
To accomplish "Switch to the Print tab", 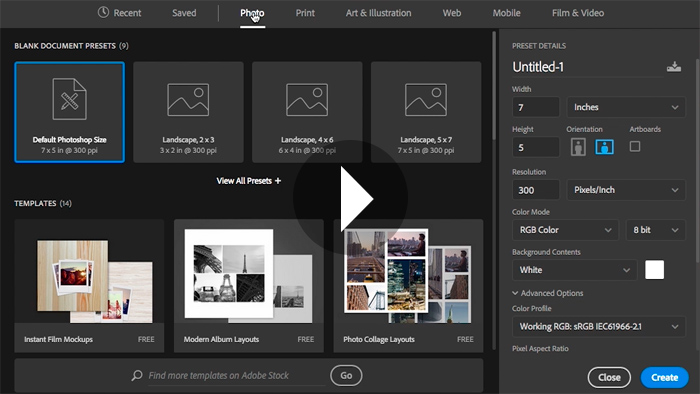I will 305,13.
